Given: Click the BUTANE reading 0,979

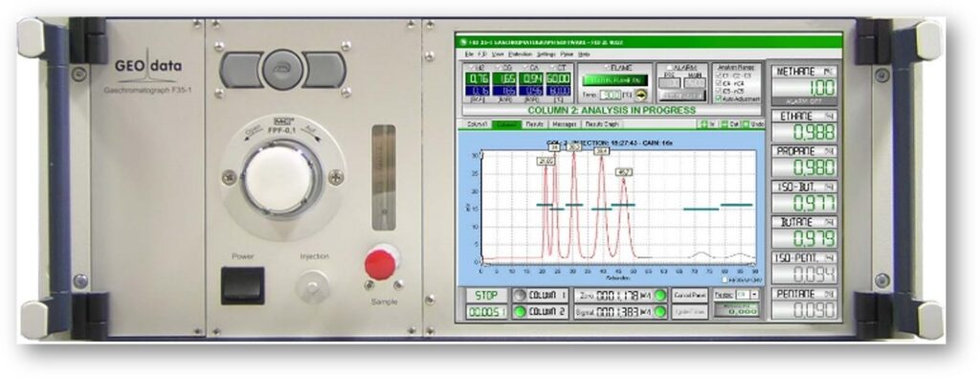Looking at the screenshot, I should point(804,238).
